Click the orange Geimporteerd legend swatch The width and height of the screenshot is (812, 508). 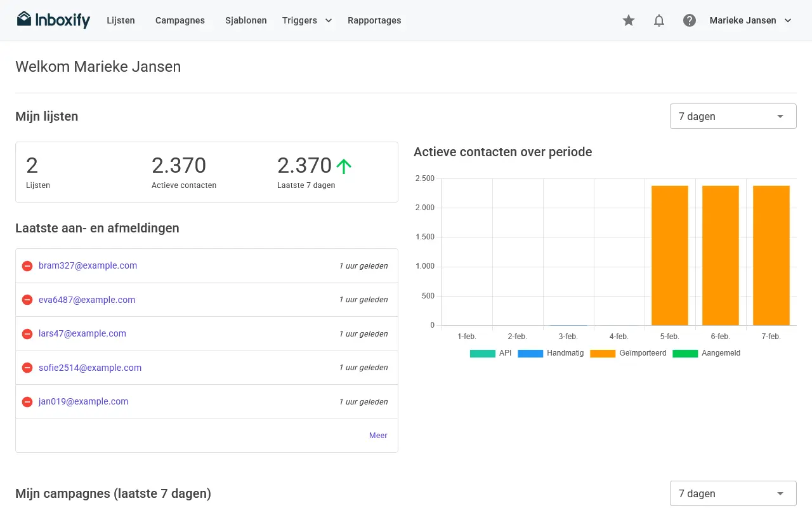pyautogui.click(x=603, y=354)
